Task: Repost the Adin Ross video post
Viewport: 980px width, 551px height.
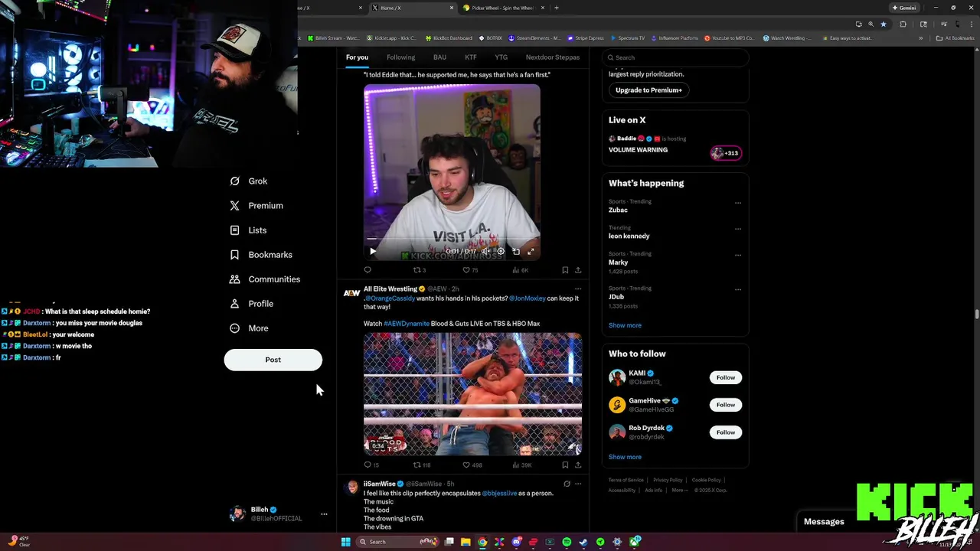Action: coord(420,270)
